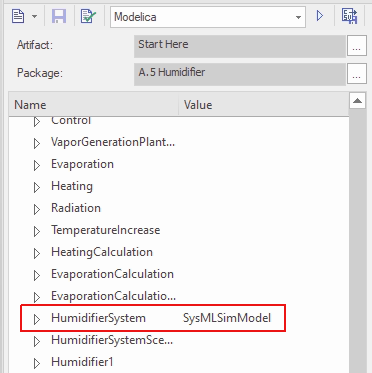Open the new document dropdown arrow
Screen dimensions: 372x373
(x=34, y=16)
